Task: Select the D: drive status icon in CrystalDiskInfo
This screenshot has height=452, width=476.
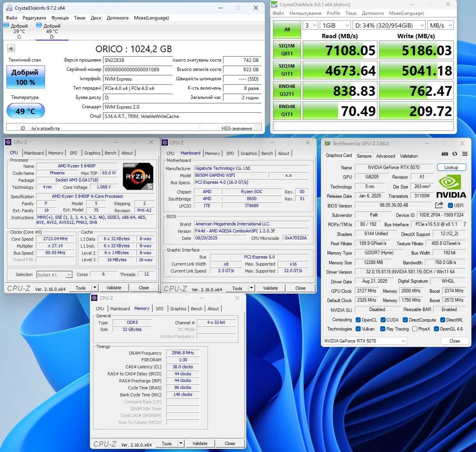Action: pos(39,25)
